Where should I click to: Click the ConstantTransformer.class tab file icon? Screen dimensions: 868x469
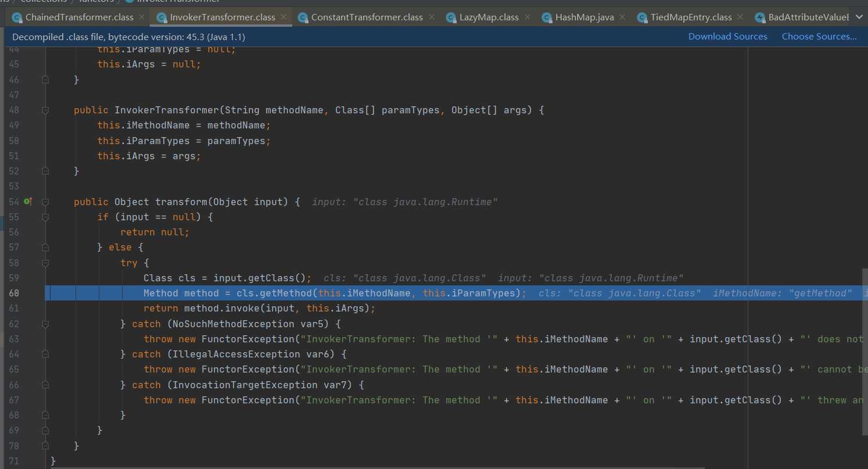pyautogui.click(x=303, y=17)
